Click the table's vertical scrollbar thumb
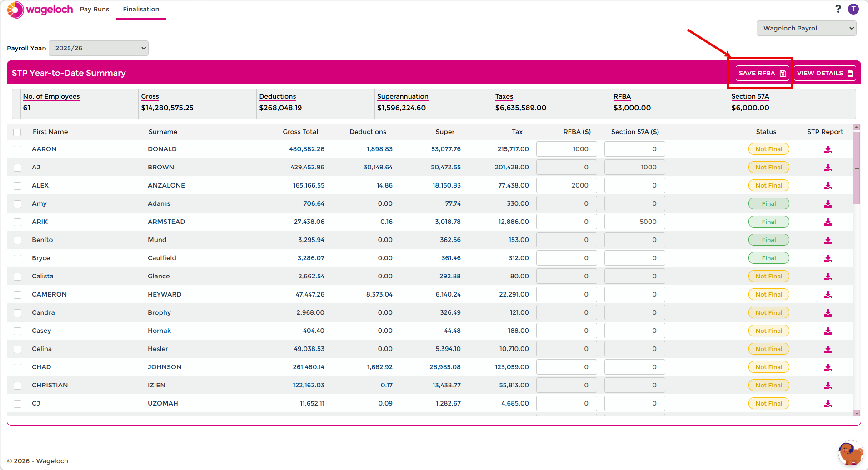The image size is (868, 470). click(x=856, y=168)
